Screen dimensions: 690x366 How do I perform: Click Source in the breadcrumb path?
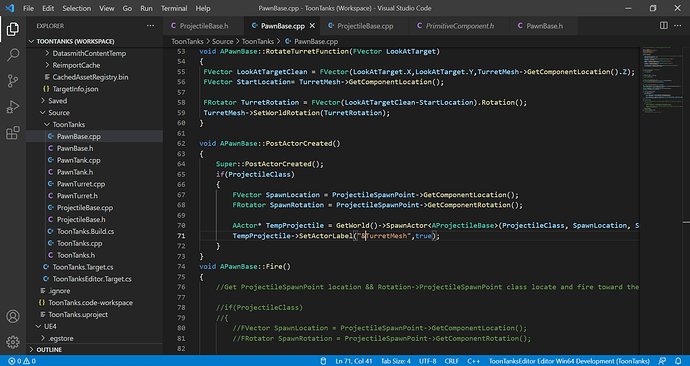[222, 41]
